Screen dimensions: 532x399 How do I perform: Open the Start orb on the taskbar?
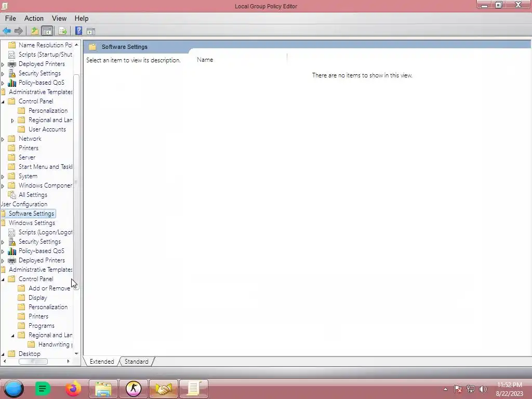click(14, 389)
